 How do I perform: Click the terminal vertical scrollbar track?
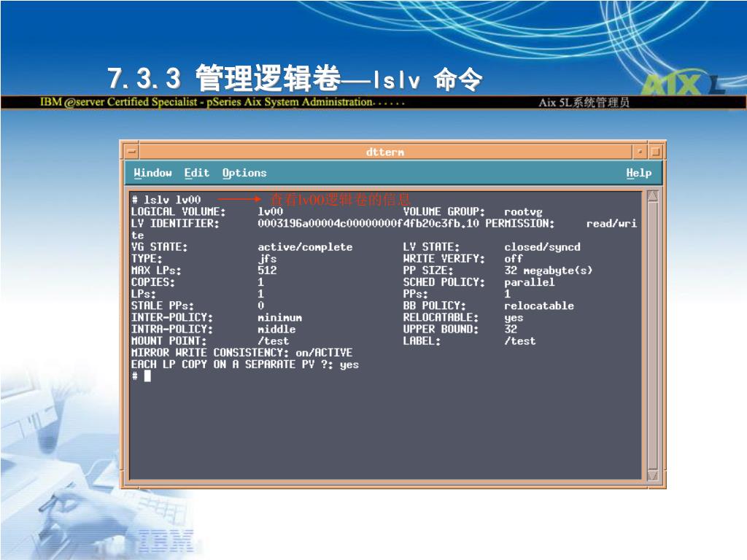653,335
